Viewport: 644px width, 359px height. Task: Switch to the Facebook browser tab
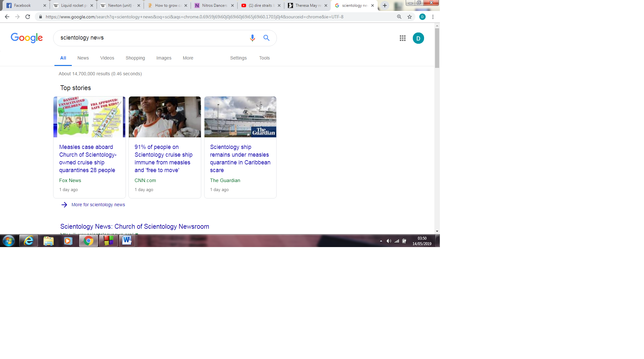tap(23, 5)
